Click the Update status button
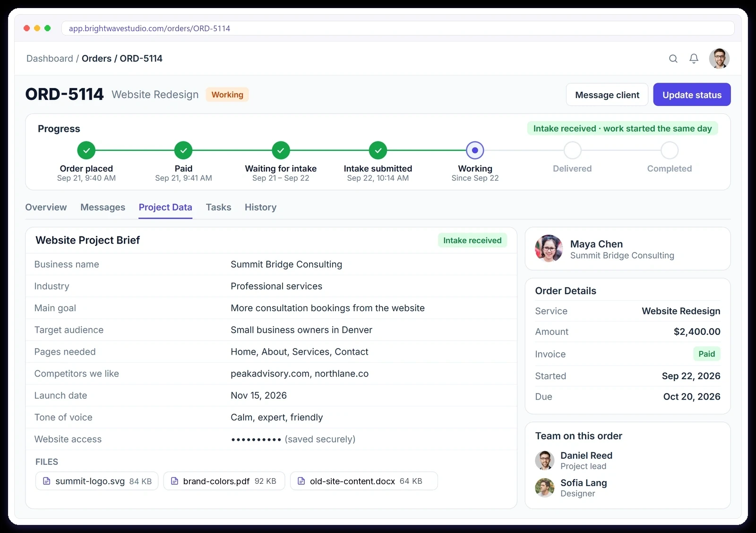 tap(692, 95)
